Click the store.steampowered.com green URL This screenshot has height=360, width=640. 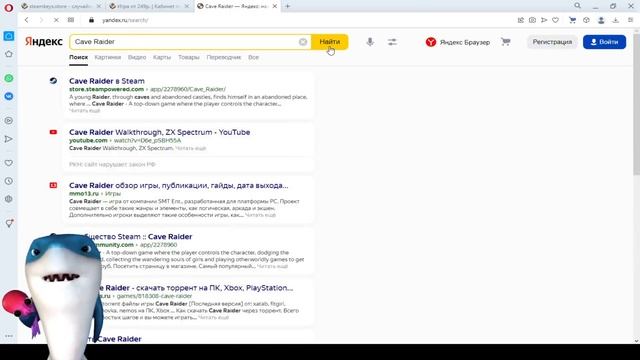click(107, 89)
